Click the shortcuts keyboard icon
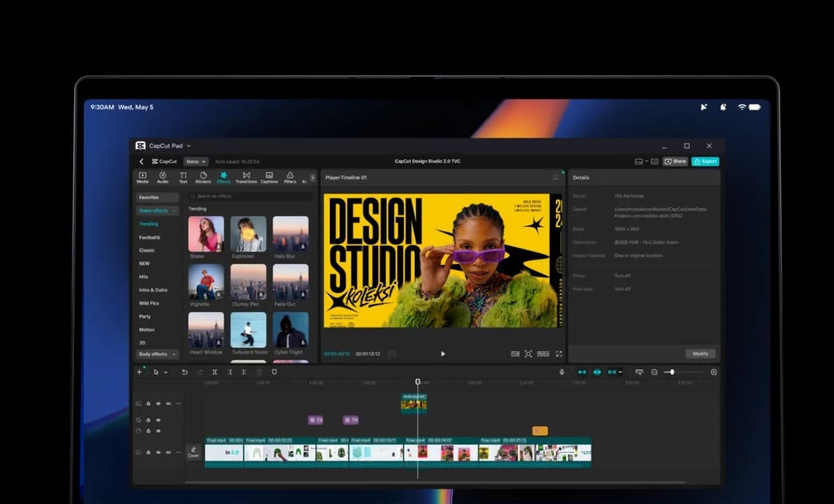The image size is (834, 504). click(x=655, y=162)
